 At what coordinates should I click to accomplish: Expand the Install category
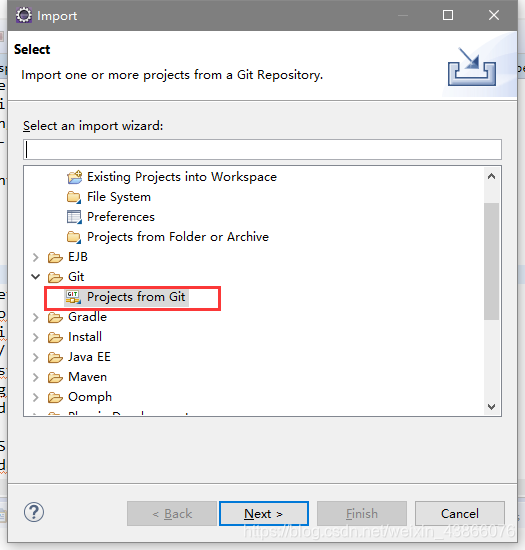[35, 337]
